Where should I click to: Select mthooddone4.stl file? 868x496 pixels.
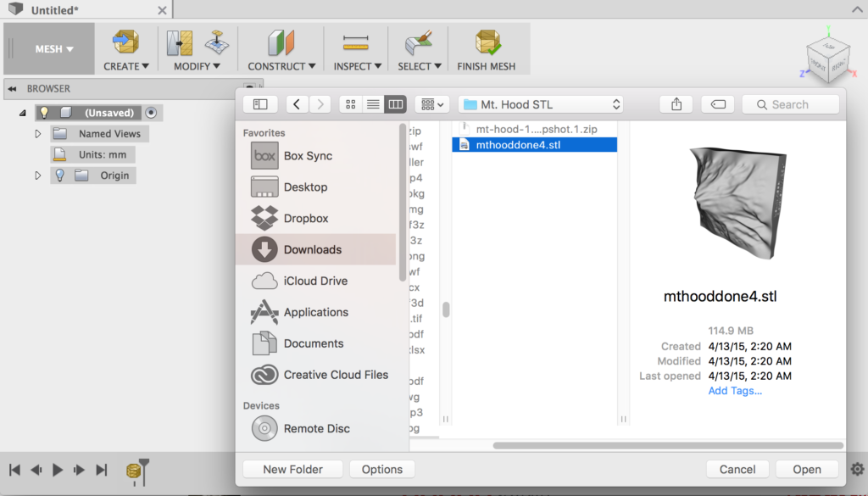(534, 144)
